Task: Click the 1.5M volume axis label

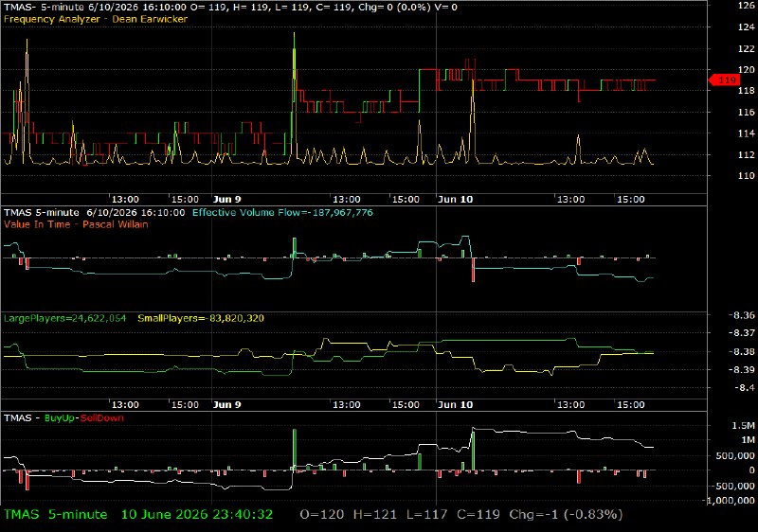Action: point(743,426)
